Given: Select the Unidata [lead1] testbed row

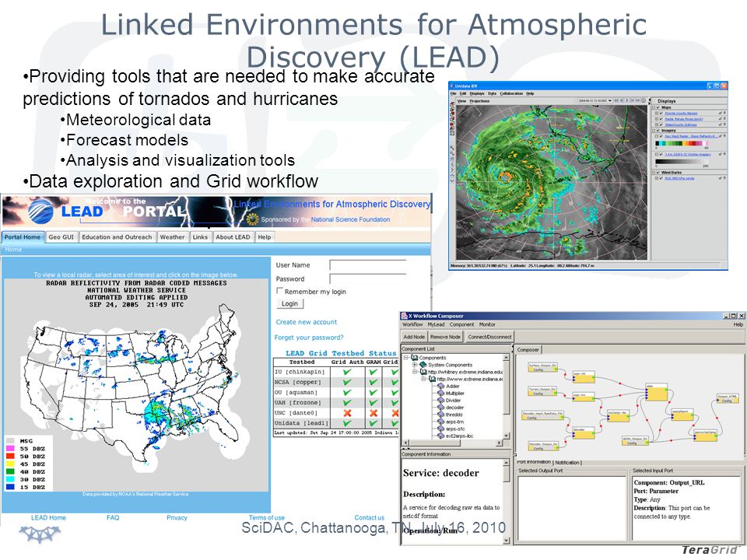Looking at the screenshot, I should [x=336, y=423].
